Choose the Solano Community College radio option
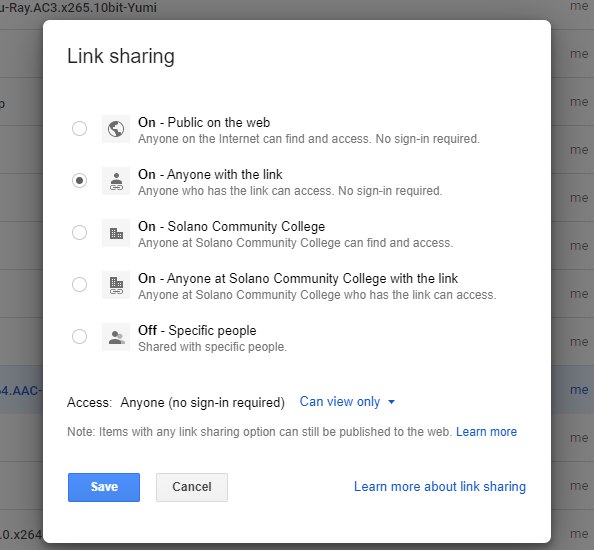 tap(80, 232)
